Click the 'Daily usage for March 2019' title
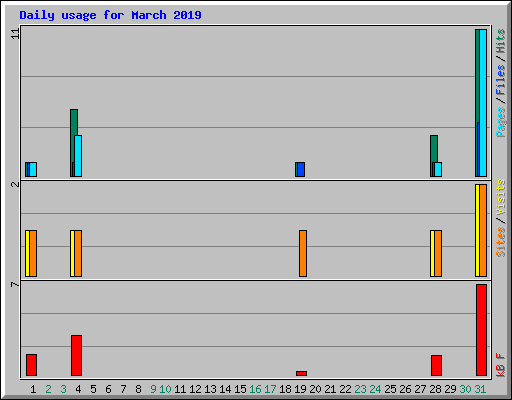Viewport: 512px width, 400px height. coord(110,15)
